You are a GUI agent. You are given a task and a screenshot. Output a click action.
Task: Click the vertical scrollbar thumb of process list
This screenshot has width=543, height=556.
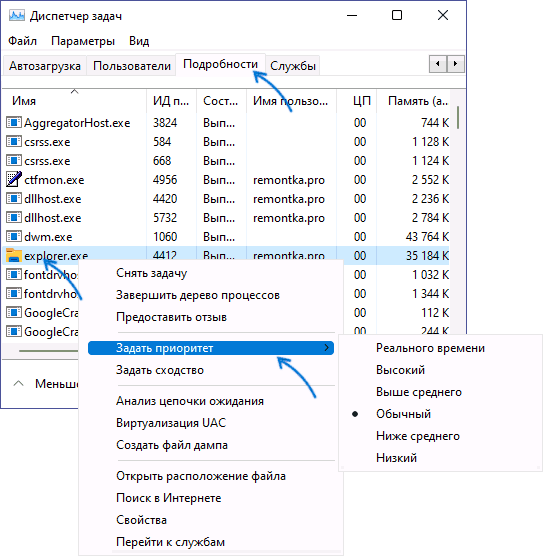[x=458, y=117]
